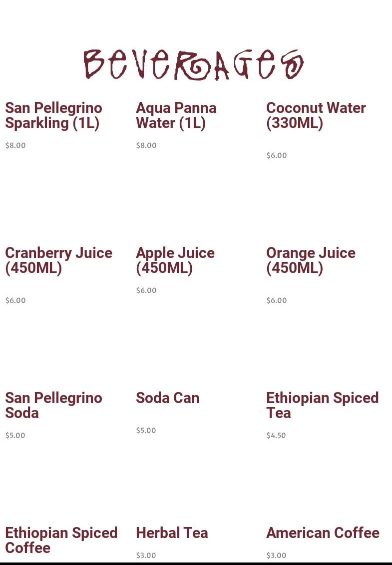Select Orange Juice (450ML)

pyautogui.click(x=311, y=260)
